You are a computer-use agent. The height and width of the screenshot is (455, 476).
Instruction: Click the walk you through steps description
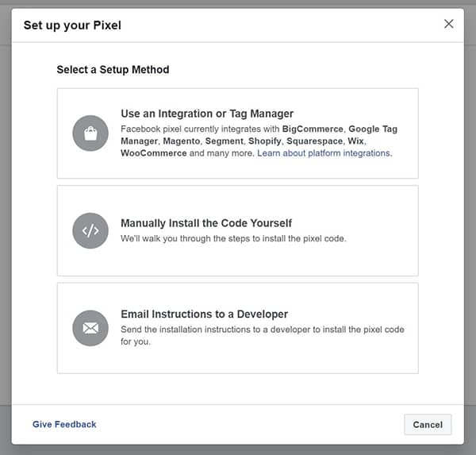[x=233, y=238]
